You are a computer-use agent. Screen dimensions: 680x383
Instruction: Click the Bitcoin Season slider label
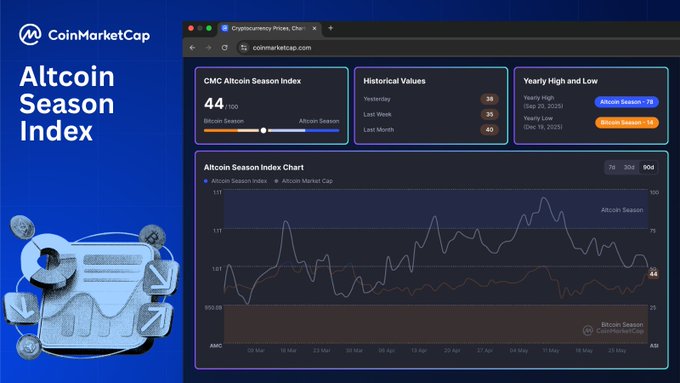[224, 121]
